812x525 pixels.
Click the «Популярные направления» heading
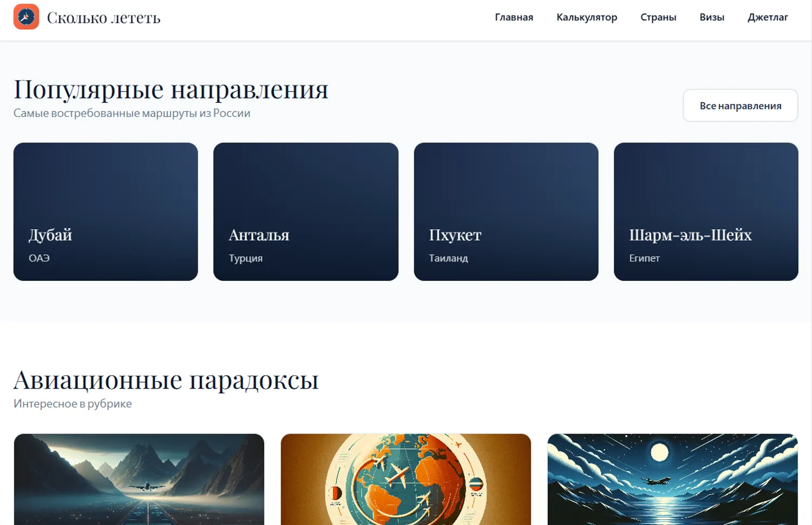[171, 89]
